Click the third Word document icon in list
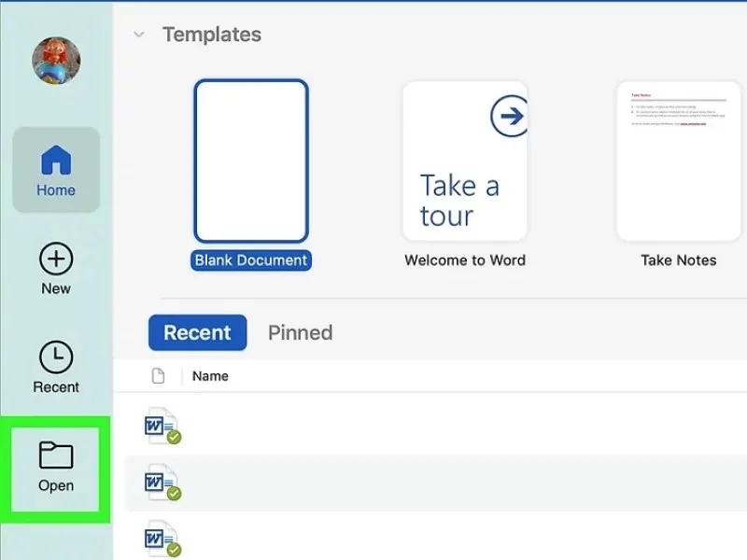747x560 pixels. (162, 539)
